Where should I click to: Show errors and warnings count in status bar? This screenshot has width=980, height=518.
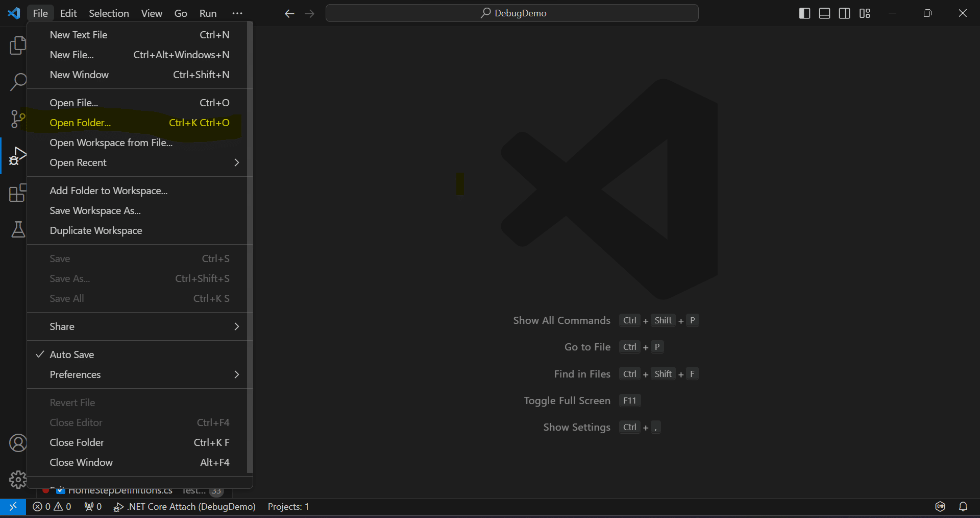tap(52, 506)
